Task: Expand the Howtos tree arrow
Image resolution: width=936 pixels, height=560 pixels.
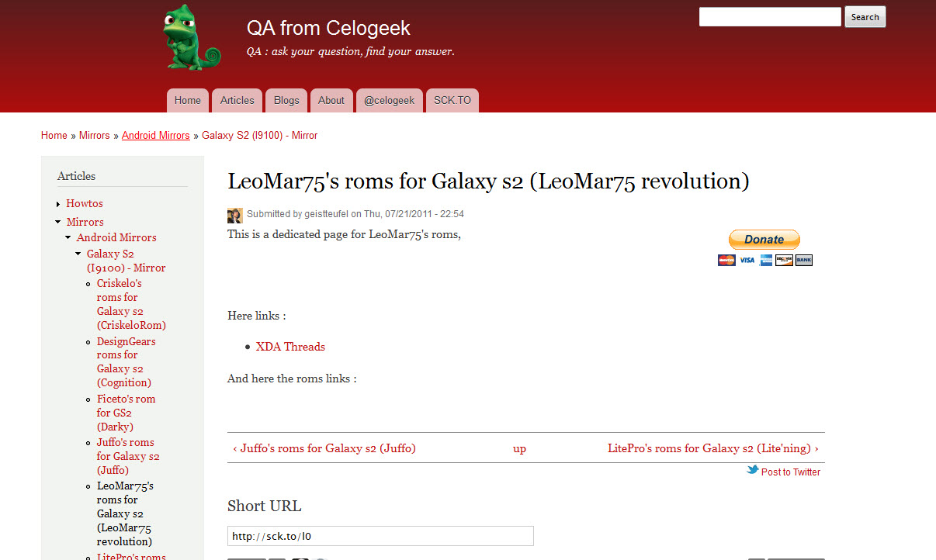Action: click(58, 204)
